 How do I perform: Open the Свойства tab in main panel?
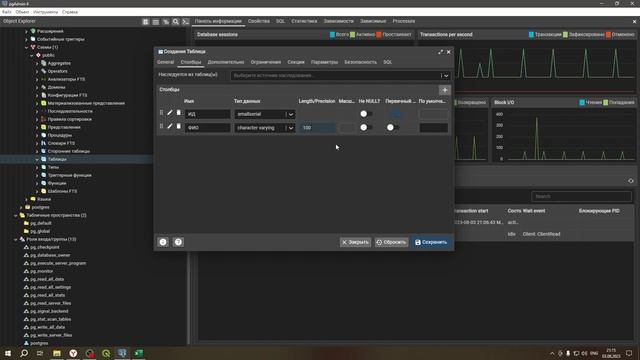pyautogui.click(x=259, y=21)
